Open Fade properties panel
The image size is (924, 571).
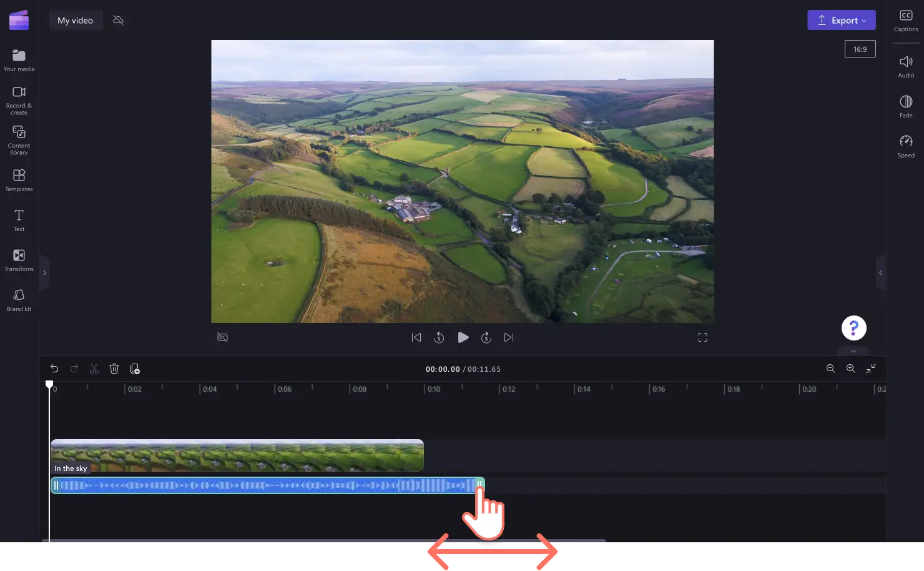click(x=906, y=106)
